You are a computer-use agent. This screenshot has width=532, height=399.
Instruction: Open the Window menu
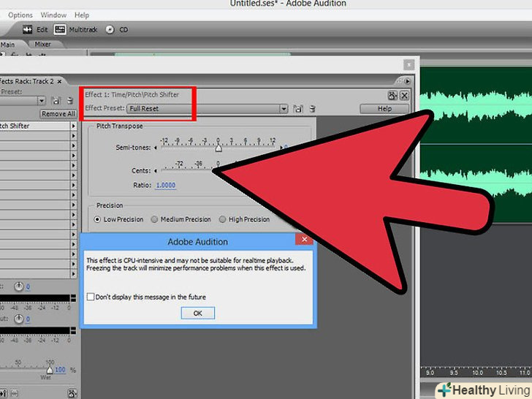pos(53,15)
